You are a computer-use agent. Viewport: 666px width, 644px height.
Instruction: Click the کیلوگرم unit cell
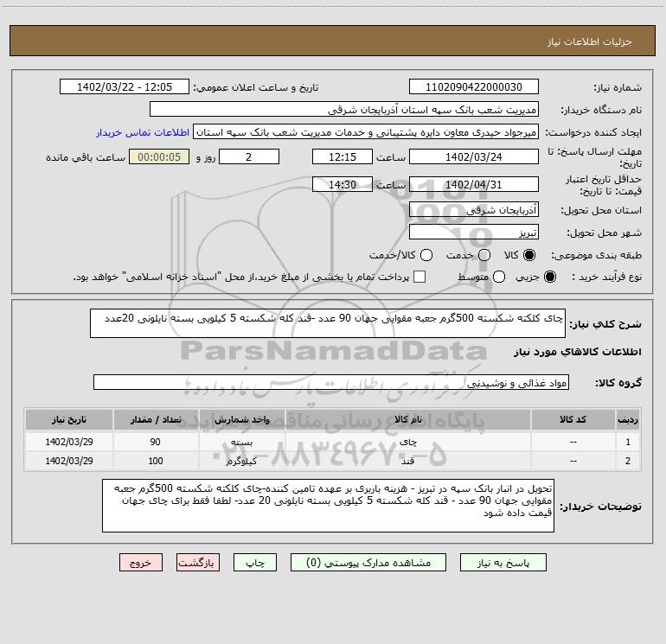click(241, 461)
